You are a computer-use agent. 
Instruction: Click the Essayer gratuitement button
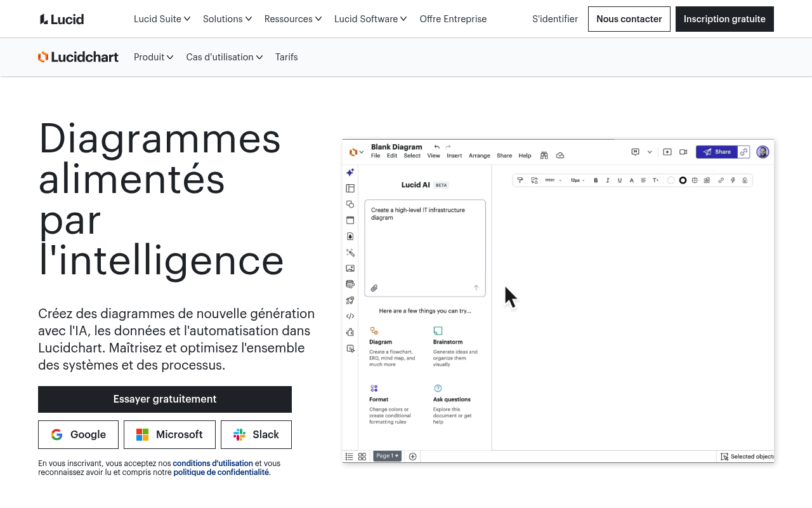[x=165, y=399]
